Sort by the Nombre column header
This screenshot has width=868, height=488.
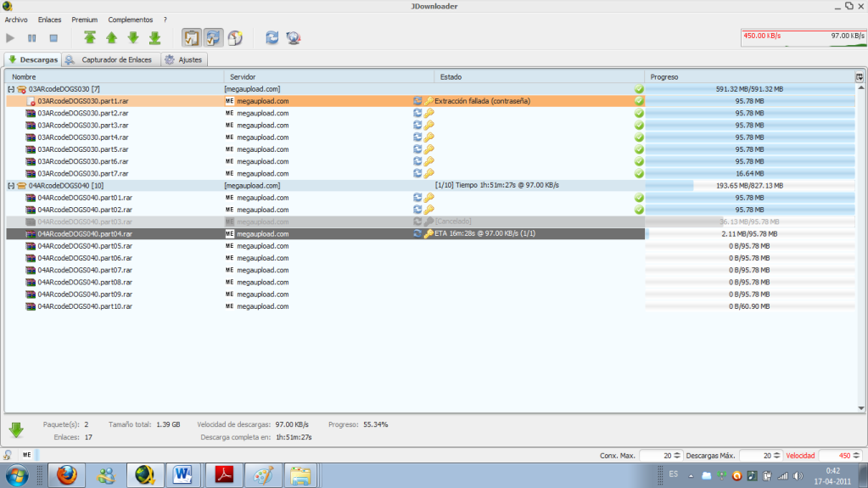pyautogui.click(x=114, y=77)
